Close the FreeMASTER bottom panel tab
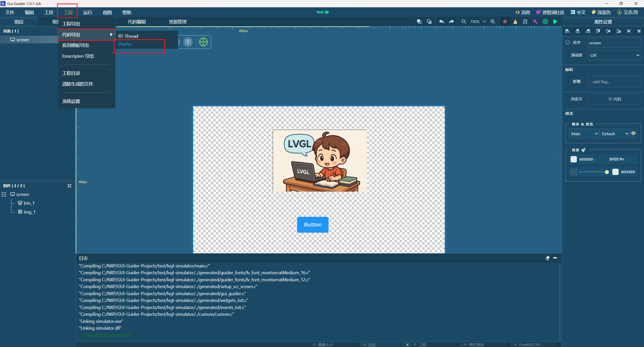This screenshot has width=644, height=347. click(558, 344)
